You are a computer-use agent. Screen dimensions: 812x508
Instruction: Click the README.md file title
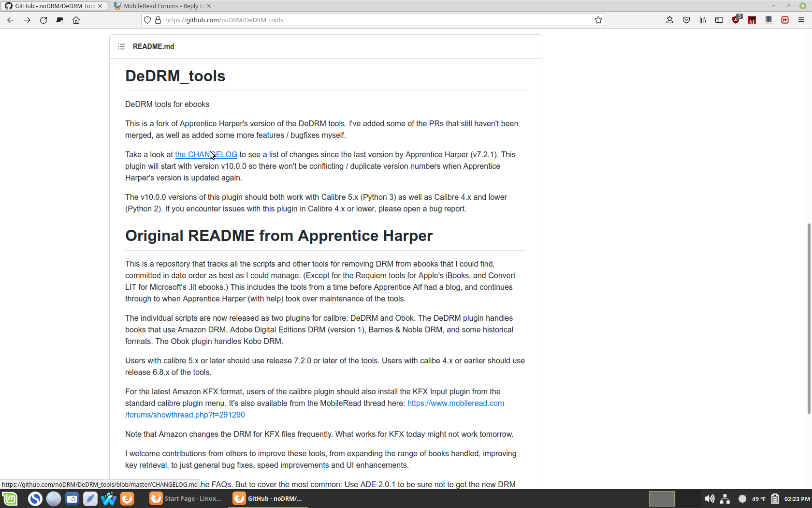(x=154, y=46)
